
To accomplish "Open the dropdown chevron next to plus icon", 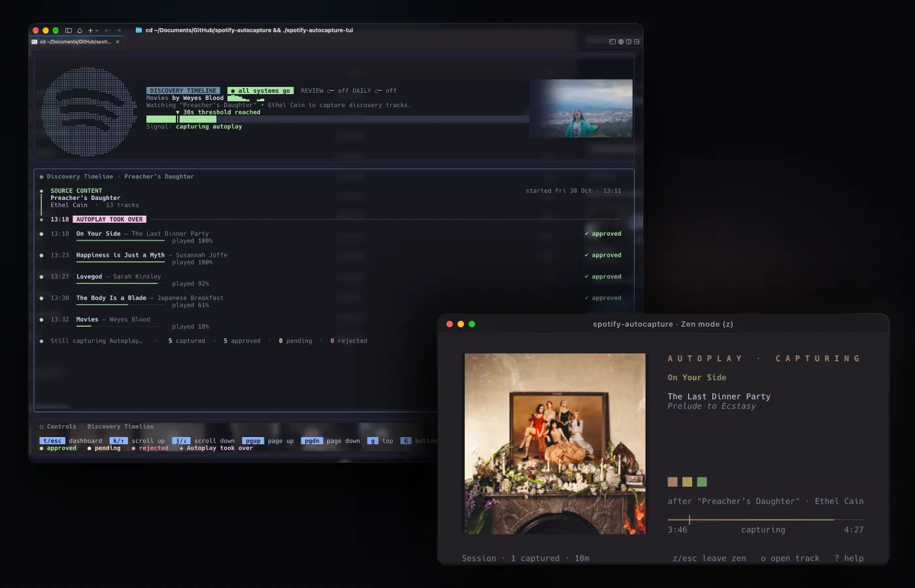I will 97,30.
